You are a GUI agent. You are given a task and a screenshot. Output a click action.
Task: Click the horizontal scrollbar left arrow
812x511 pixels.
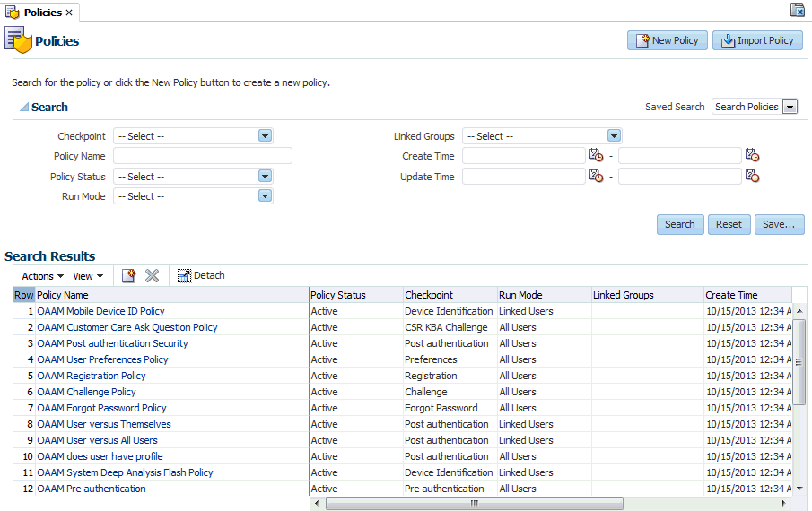click(317, 503)
